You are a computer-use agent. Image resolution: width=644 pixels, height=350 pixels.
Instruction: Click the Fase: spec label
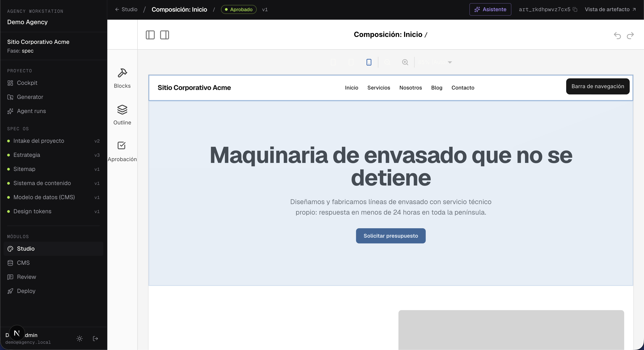20,51
